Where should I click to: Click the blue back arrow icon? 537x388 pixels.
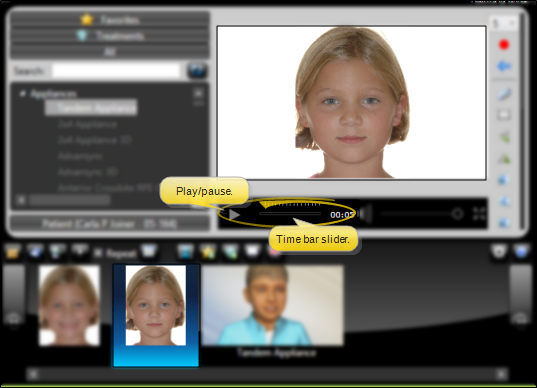504,66
